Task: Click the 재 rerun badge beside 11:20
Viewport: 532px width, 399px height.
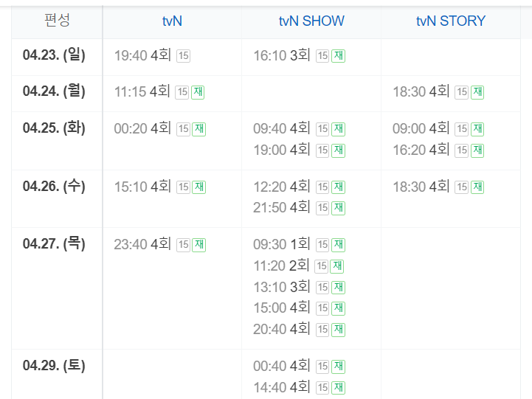Action: click(x=337, y=266)
